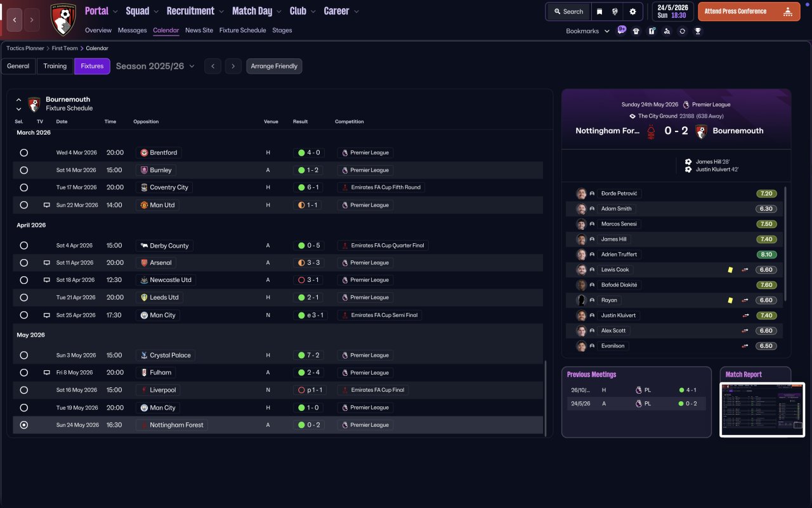
Task: Click Bournemouth crest in match result header
Action: pos(701,131)
